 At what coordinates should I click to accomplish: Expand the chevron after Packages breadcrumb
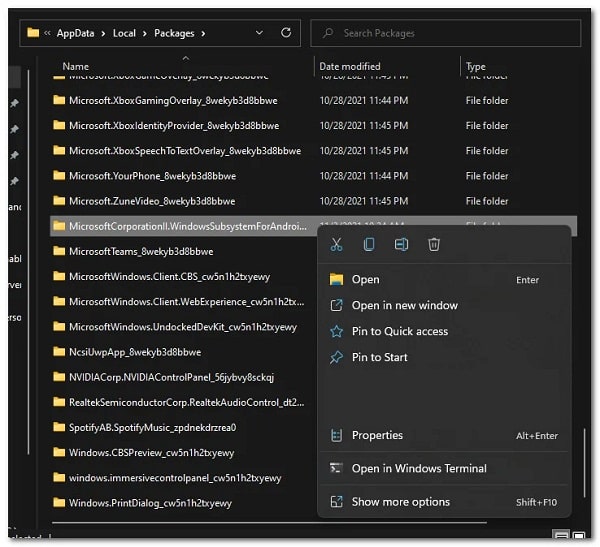(204, 33)
